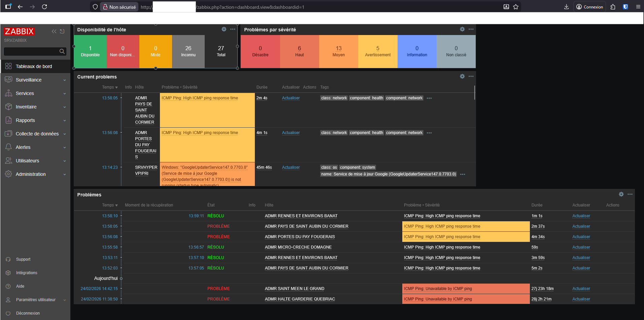
Task: Open the browser hamburger menu
Action: coord(638,7)
